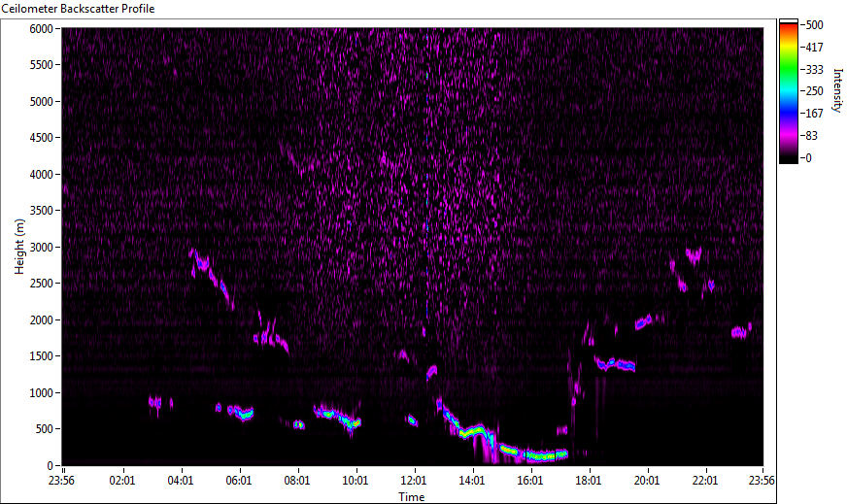Click the 4500 height axis label
Image resolution: width=847 pixels, height=504 pixels.
click(x=42, y=138)
